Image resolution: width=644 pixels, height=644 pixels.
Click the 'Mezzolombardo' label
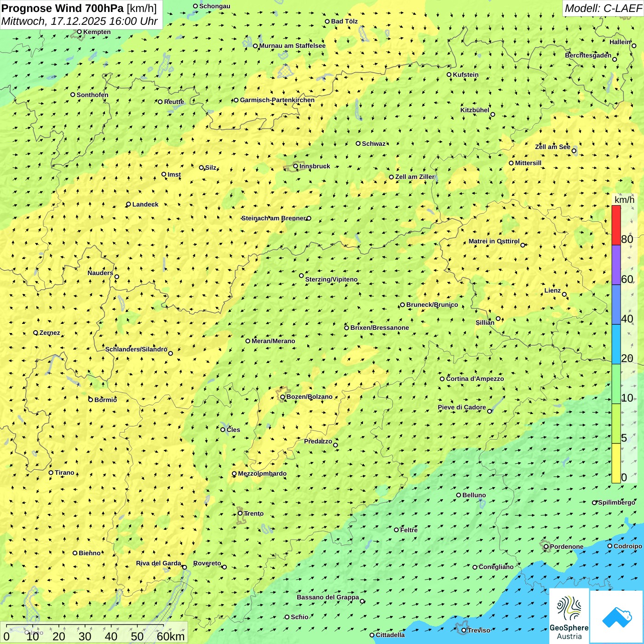pos(262,473)
